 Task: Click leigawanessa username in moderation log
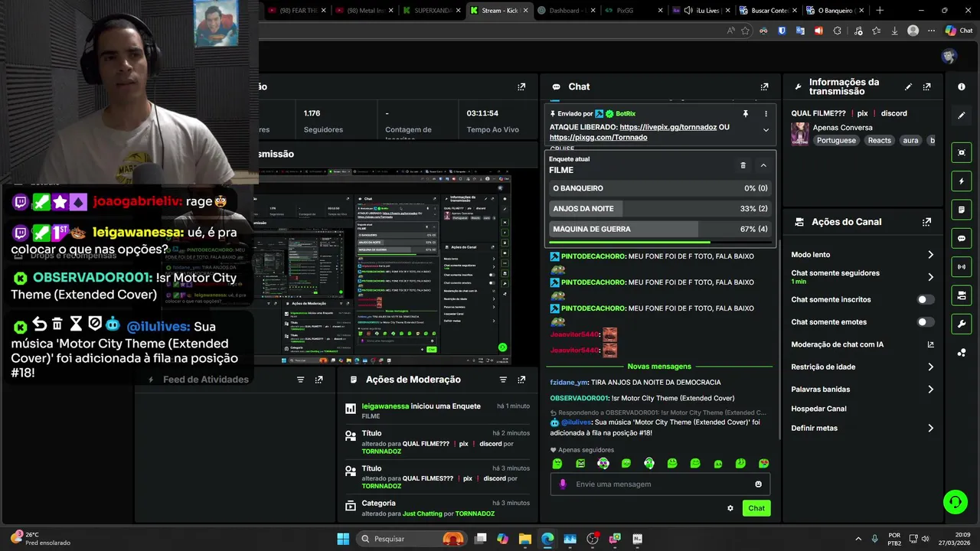click(385, 406)
